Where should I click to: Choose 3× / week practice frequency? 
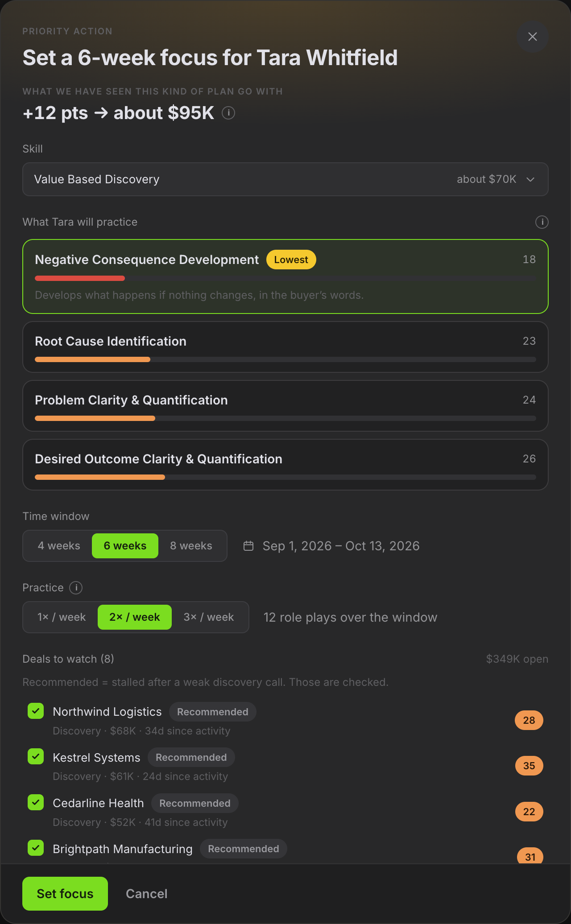209,617
